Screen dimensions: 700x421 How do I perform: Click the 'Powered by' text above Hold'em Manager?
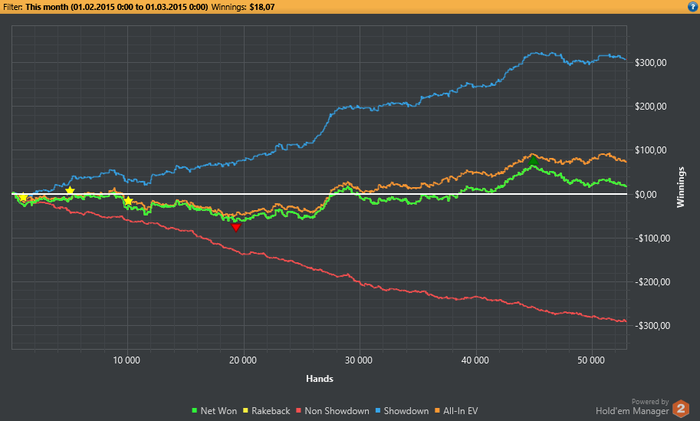pos(650,401)
